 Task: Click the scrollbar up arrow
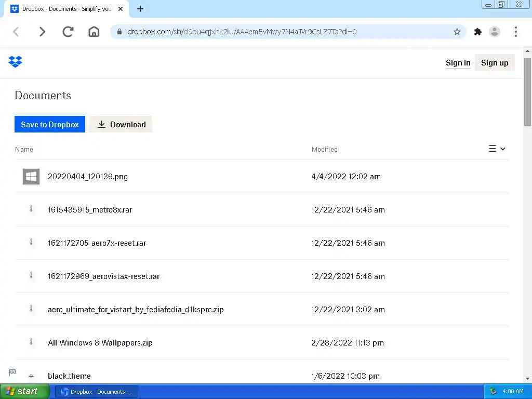527,51
